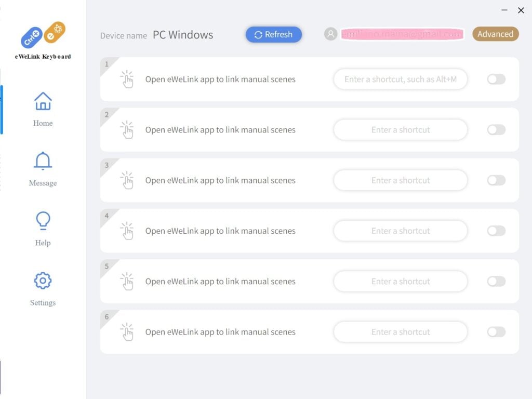
Task: Focus the shortcut field for slot 4
Action: (x=401, y=231)
